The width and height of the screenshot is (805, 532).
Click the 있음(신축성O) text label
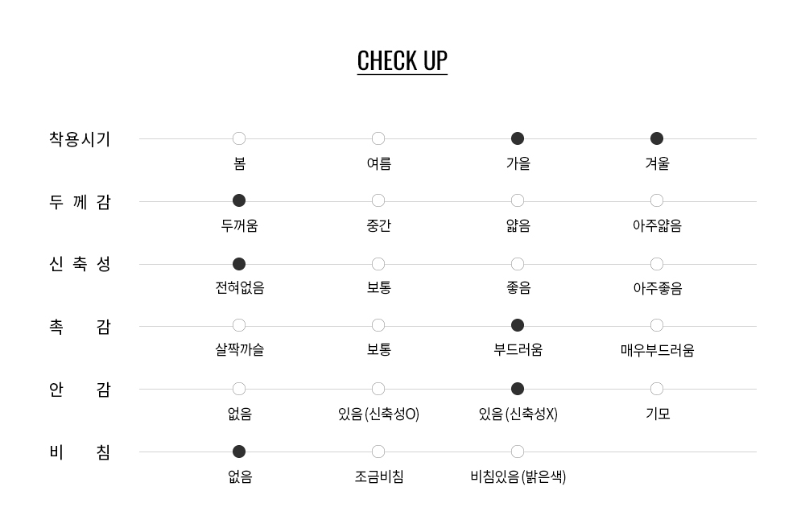click(x=378, y=414)
